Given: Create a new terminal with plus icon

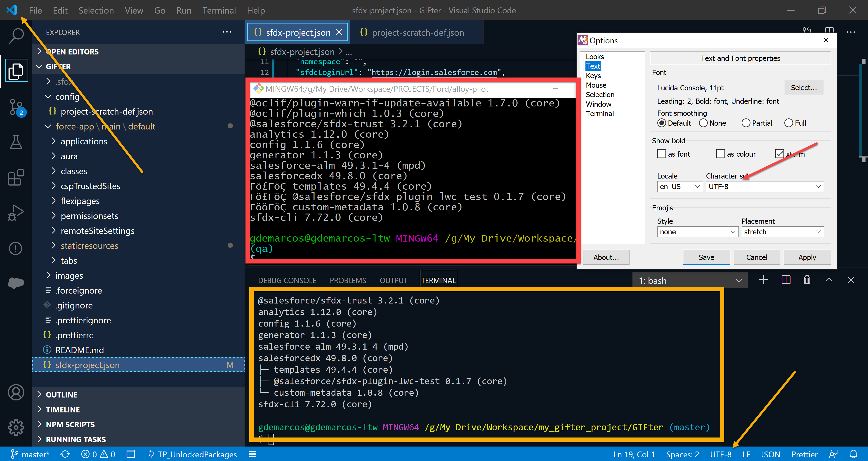Looking at the screenshot, I should click(x=764, y=280).
